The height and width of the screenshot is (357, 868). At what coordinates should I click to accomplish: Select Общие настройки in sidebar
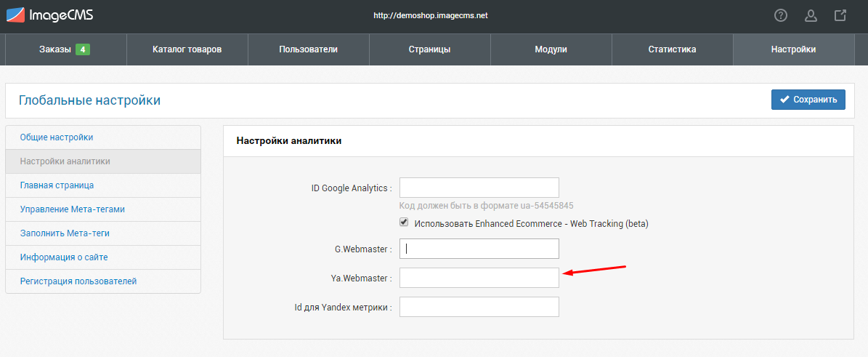click(103, 137)
